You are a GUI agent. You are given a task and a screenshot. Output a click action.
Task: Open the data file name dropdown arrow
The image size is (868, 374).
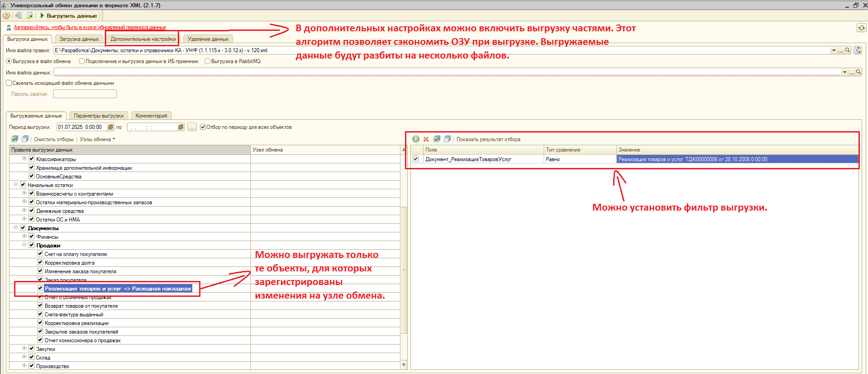844,72
